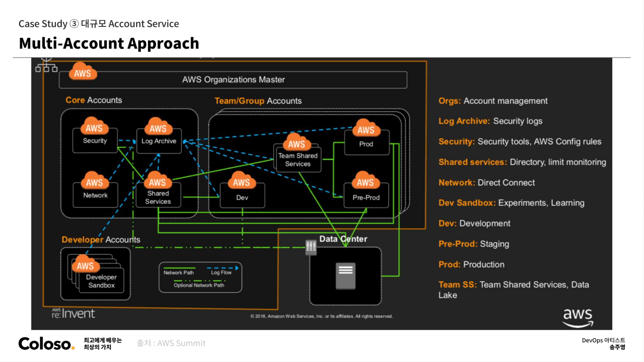This screenshot has width=644, height=362.
Task: Select the AWS cloud icon above the Dev box
Action: tap(241, 181)
